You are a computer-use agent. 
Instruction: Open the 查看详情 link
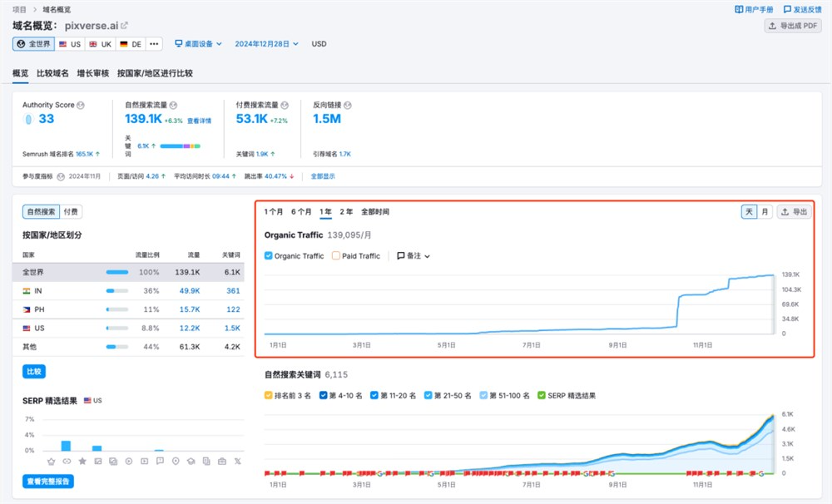click(x=199, y=121)
